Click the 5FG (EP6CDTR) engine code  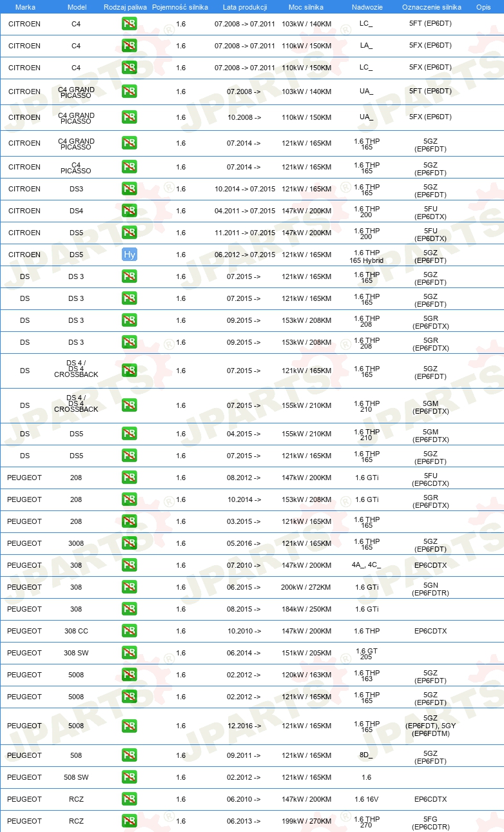(431, 822)
